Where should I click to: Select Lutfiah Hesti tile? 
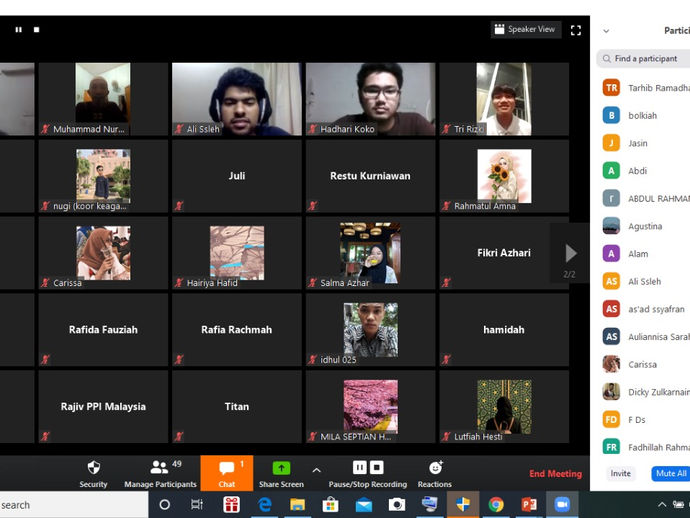504,407
